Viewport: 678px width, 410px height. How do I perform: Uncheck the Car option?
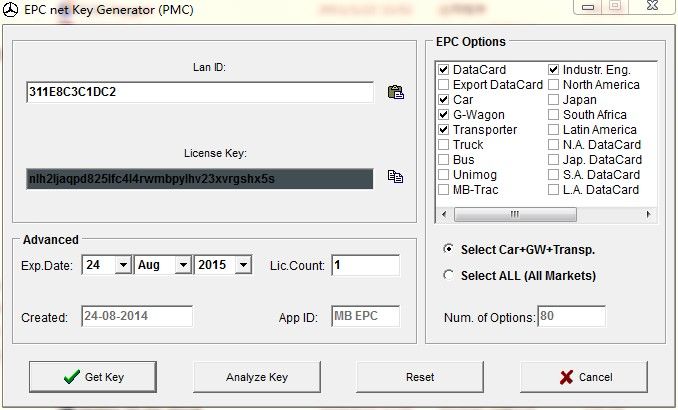tap(443, 99)
